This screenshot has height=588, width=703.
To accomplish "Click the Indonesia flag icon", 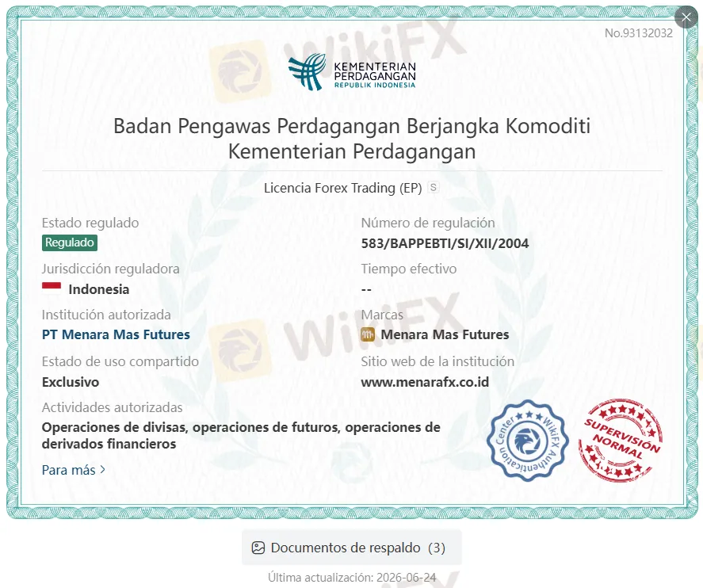I will click(52, 288).
